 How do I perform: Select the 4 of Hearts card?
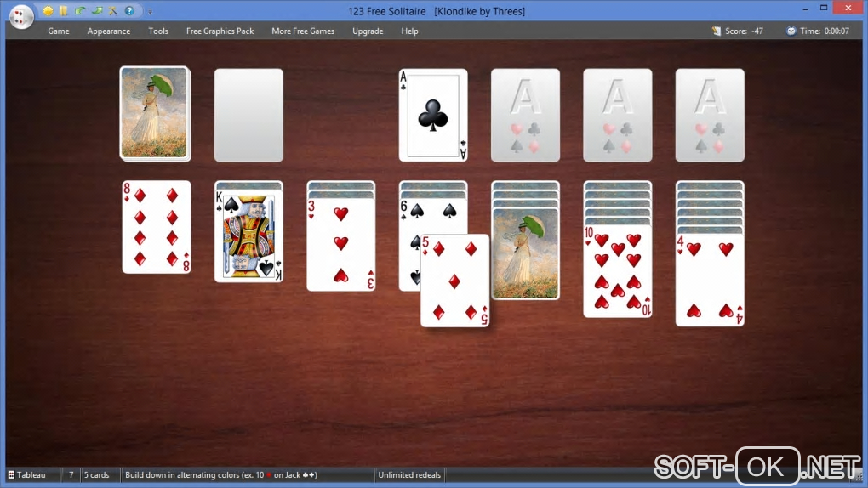(710, 280)
